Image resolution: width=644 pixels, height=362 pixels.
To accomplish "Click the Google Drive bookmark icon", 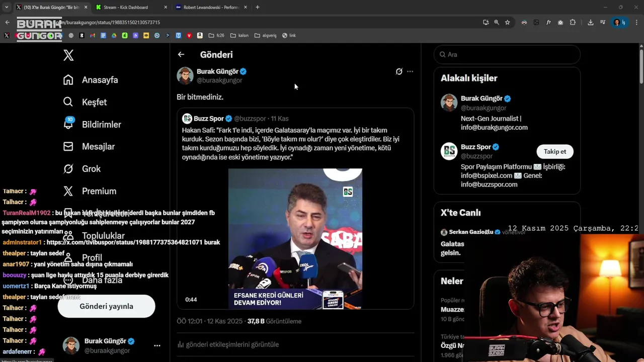I will (114, 35).
